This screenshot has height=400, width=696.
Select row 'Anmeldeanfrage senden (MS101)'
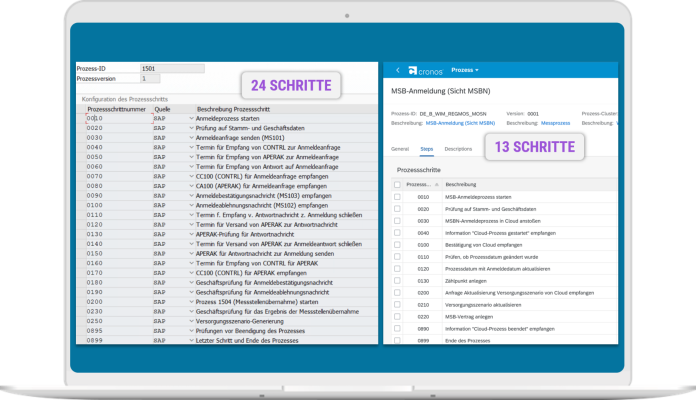(240, 138)
